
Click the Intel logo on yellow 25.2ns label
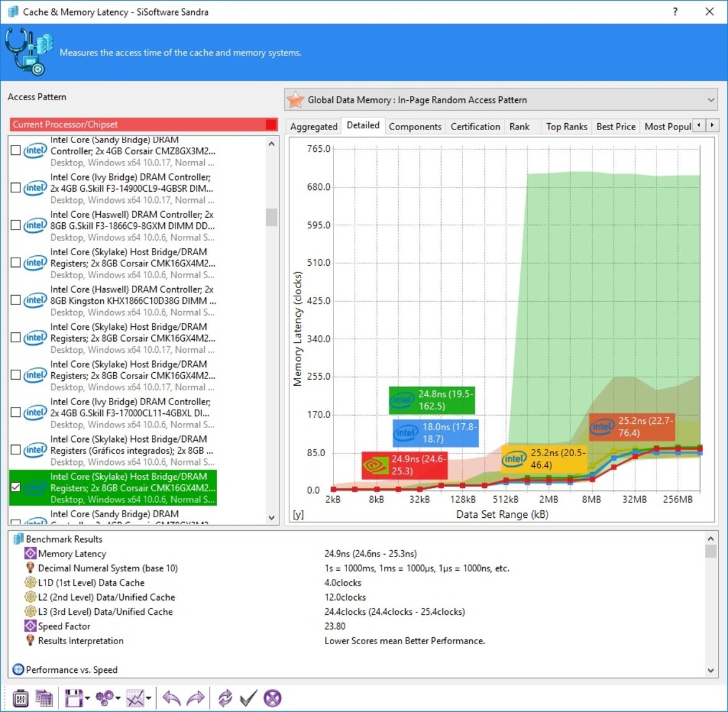pyautogui.click(x=515, y=459)
